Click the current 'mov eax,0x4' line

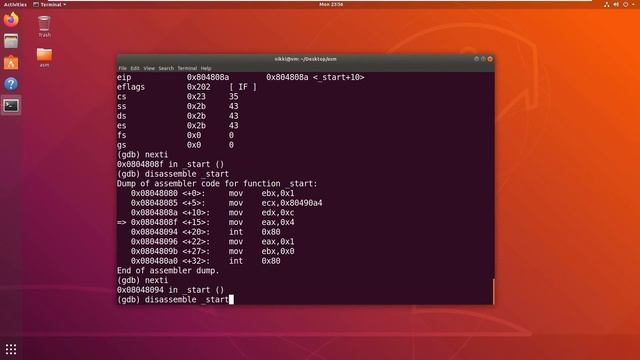pos(205,222)
